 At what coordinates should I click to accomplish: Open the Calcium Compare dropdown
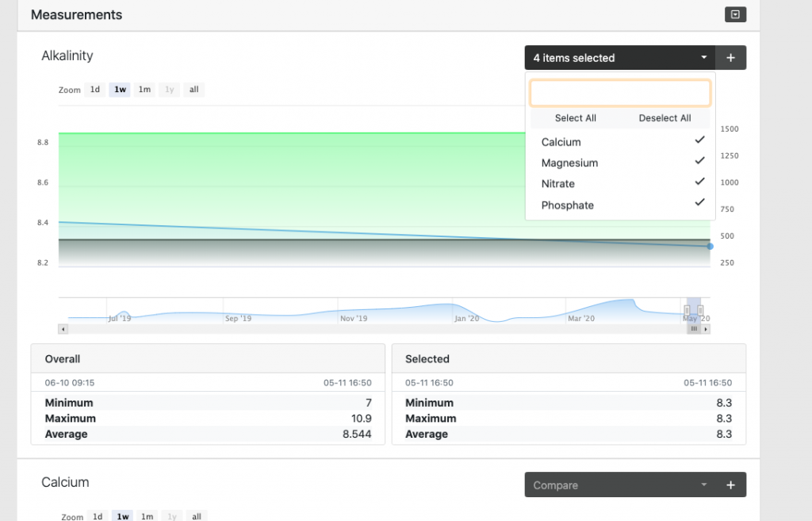[x=619, y=485]
